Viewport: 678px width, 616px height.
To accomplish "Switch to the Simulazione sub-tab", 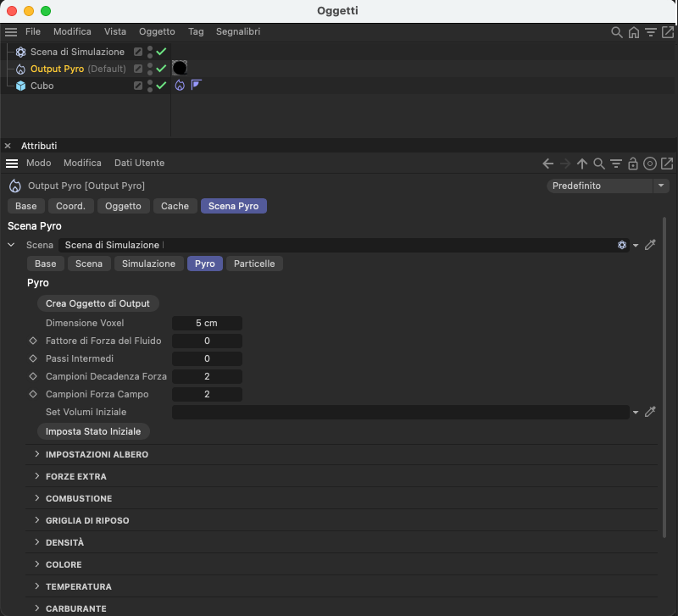I will tap(149, 264).
